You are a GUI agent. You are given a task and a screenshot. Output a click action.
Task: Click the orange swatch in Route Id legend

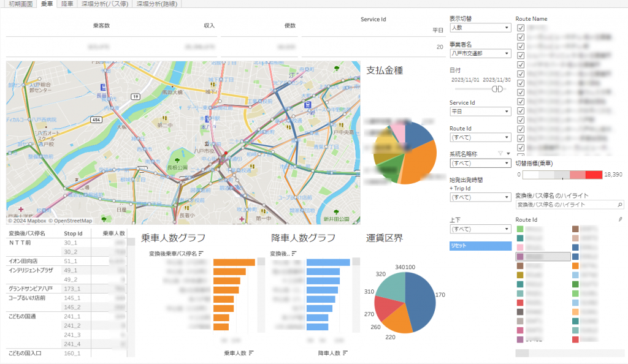pyautogui.click(x=575, y=265)
